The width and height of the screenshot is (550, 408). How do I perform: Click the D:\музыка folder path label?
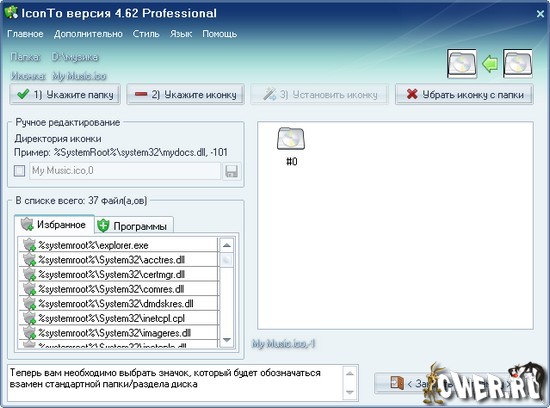click(x=75, y=57)
